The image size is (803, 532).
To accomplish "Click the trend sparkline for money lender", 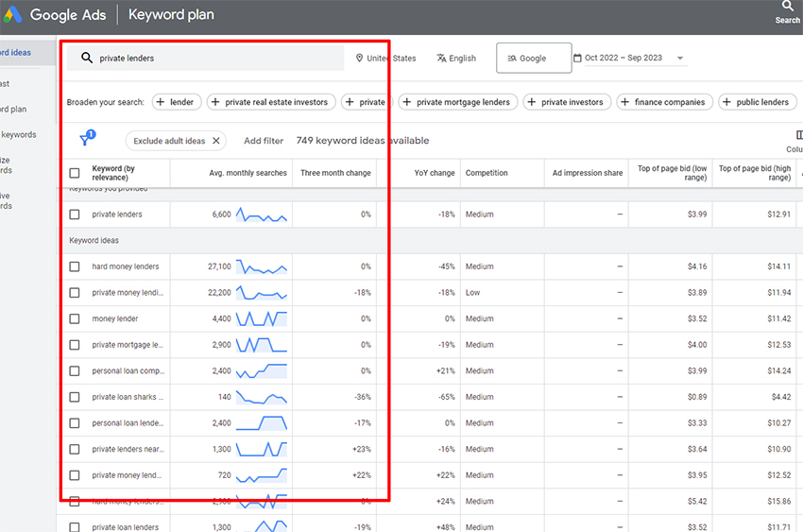I will (261, 319).
